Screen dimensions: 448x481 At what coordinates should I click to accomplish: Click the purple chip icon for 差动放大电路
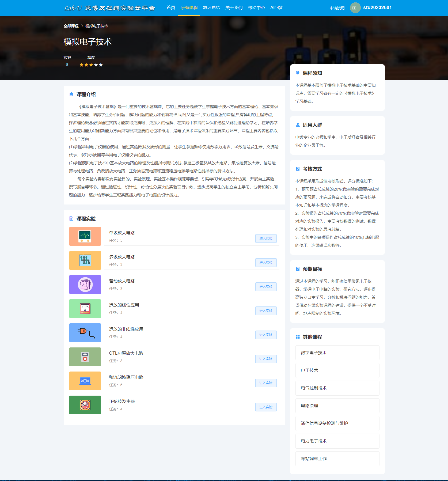[85, 285]
